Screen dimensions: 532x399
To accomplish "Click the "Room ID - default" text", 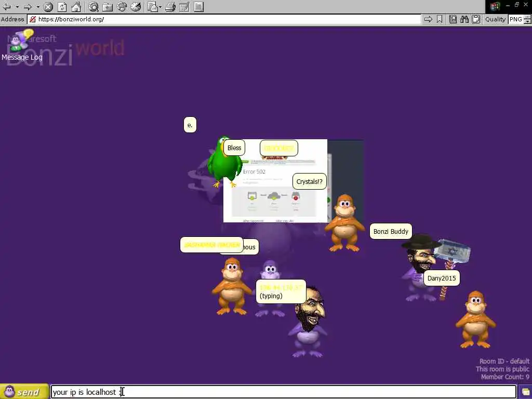I will [x=504, y=361].
